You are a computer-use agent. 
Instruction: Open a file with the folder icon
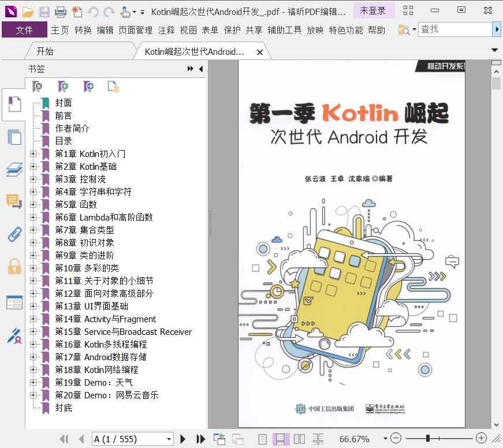pyautogui.click(x=28, y=12)
